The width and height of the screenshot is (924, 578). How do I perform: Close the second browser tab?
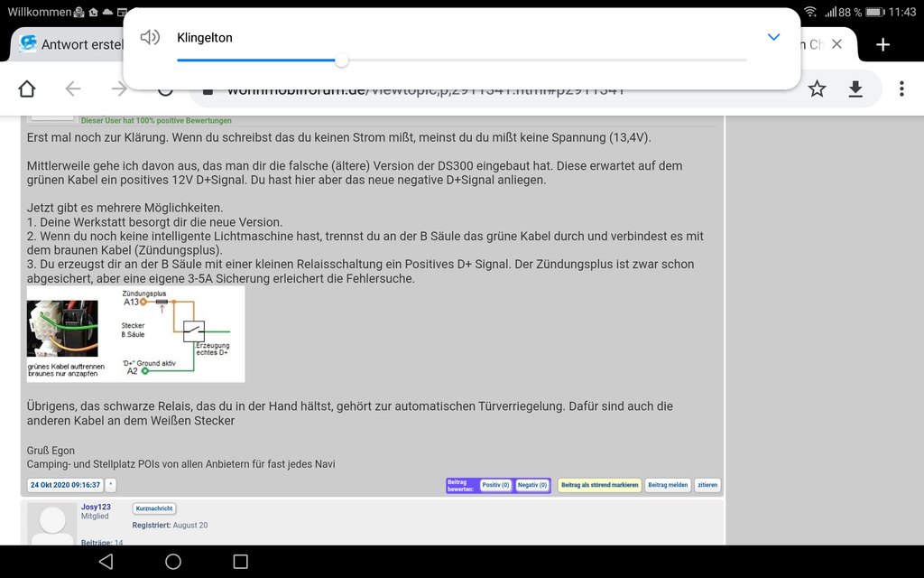[x=836, y=44]
